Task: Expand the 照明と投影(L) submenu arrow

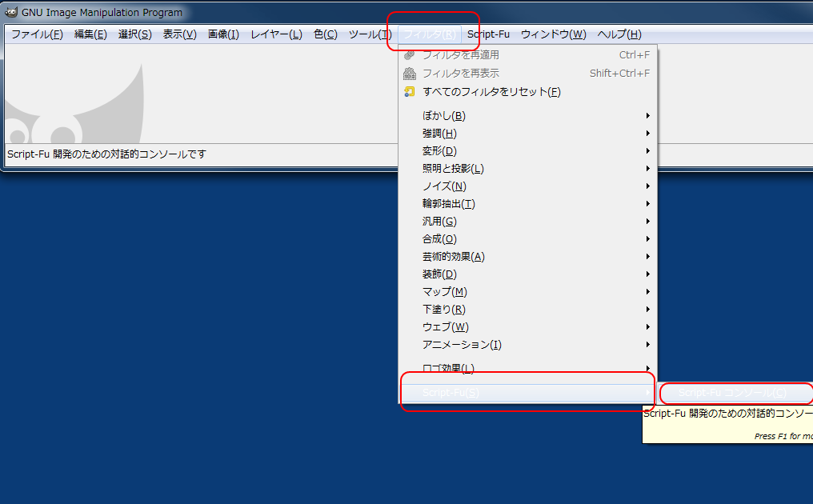Action: pyautogui.click(x=647, y=169)
